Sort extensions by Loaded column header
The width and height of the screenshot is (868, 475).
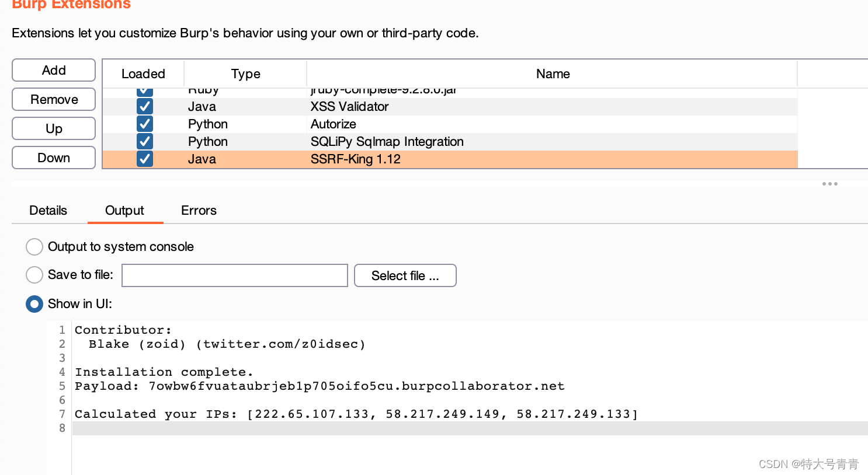[144, 74]
